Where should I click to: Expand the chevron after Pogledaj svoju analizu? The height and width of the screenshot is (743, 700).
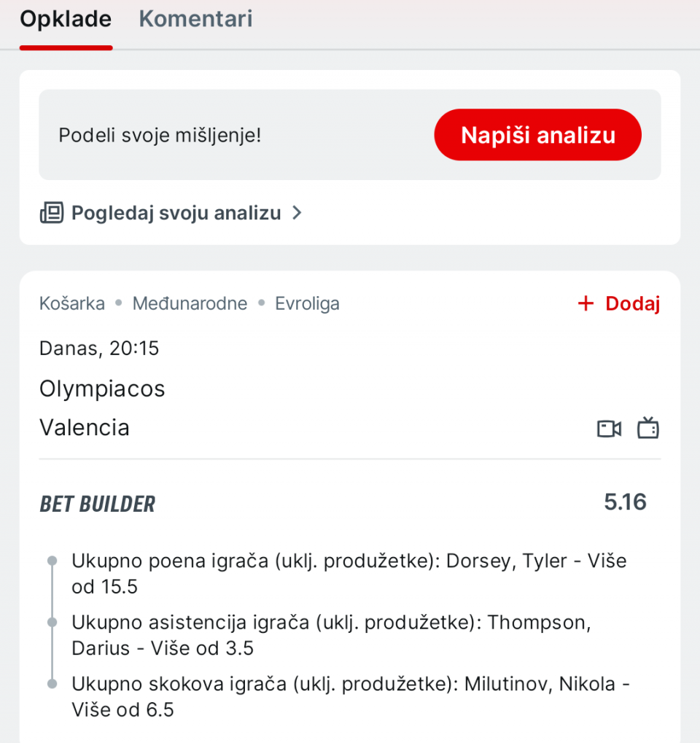click(297, 213)
